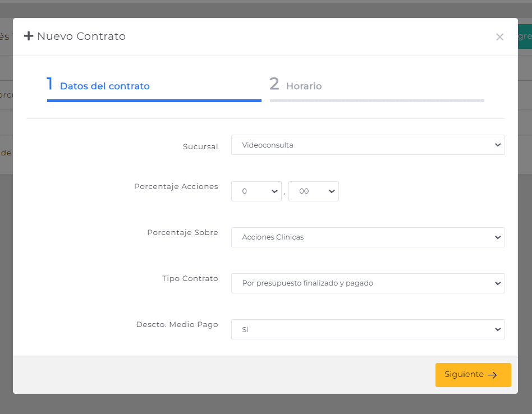Click the Tipo Contrato chevron arrow

pos(498,283)
